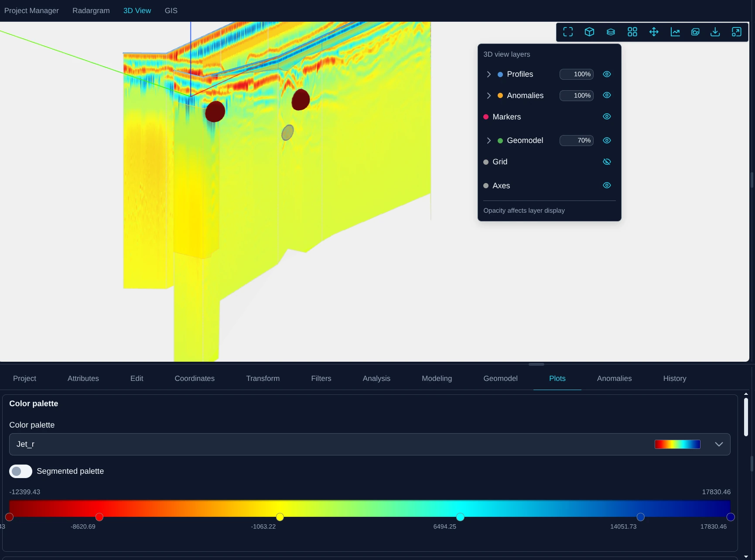Open the Geomodel tab in bottom panel
Viewport: 755px width, 560px height.
[500, 378]
